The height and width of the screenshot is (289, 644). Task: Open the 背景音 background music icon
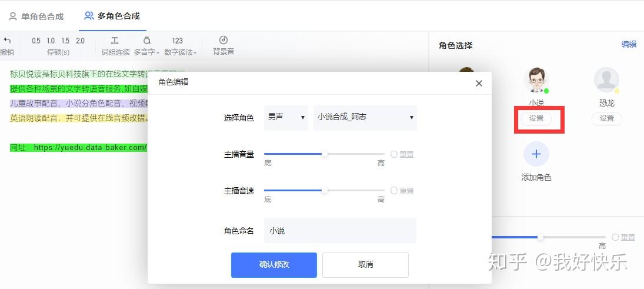tap(223, 41)
